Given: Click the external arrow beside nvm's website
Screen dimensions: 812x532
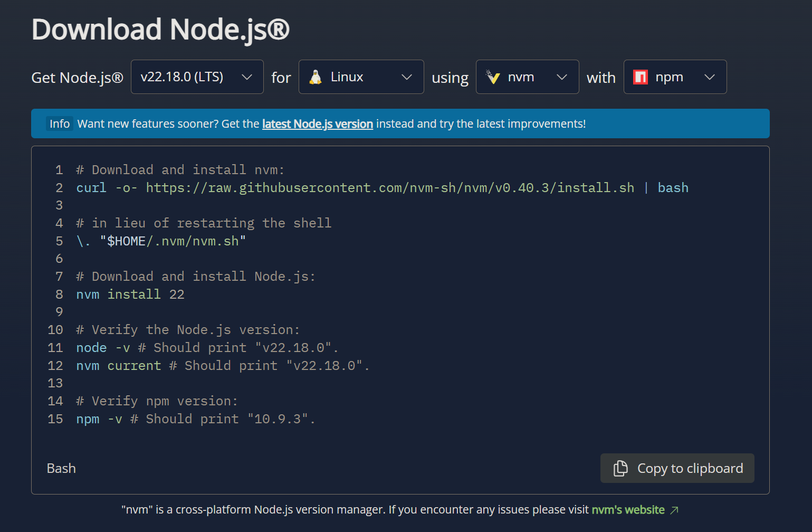Looking at the screenshot, I should [674, 510].
